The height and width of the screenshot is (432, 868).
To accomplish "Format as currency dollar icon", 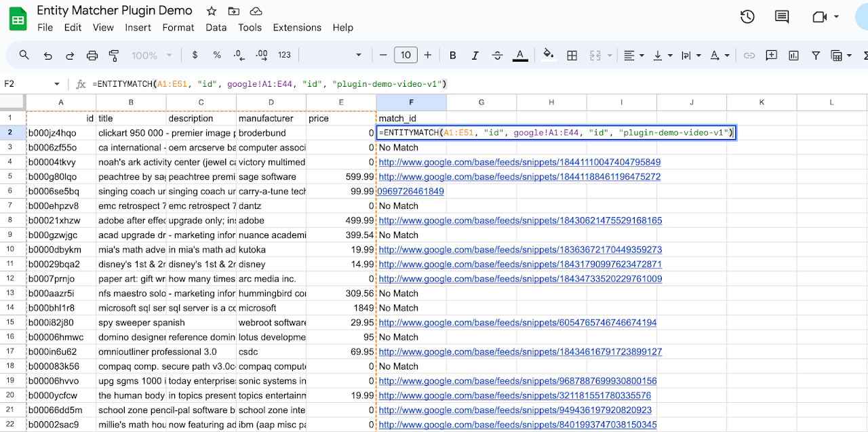I will click(195, 56).
